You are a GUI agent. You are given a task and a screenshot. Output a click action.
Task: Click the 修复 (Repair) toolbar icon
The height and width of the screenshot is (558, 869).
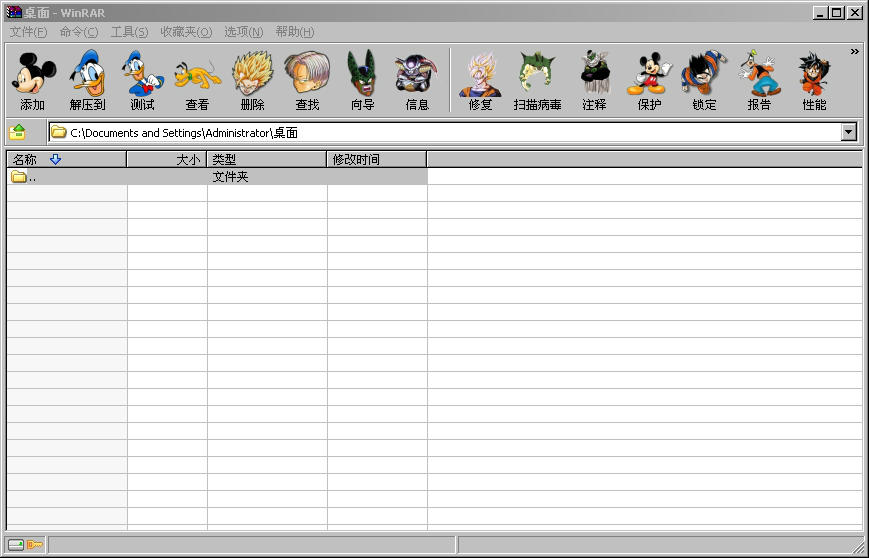click(x=480, y=80)
